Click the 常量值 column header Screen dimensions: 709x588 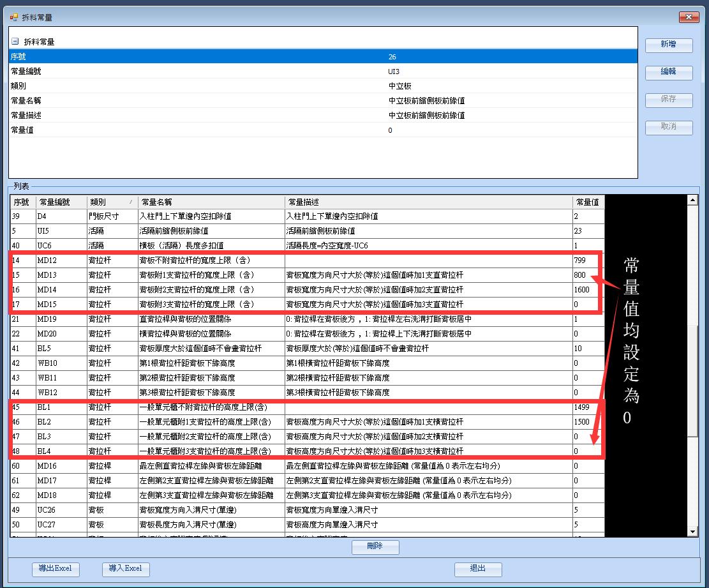pos(587,202)
